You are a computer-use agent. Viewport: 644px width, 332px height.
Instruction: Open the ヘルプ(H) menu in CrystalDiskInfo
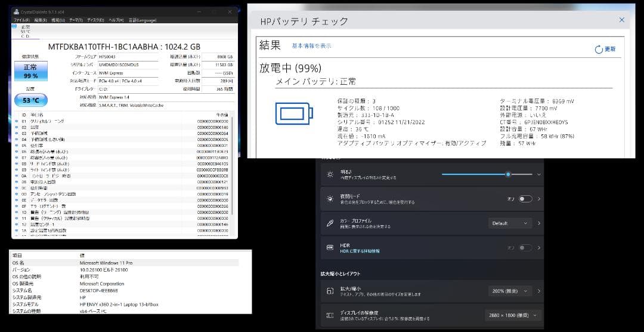[x=116, y=20]
